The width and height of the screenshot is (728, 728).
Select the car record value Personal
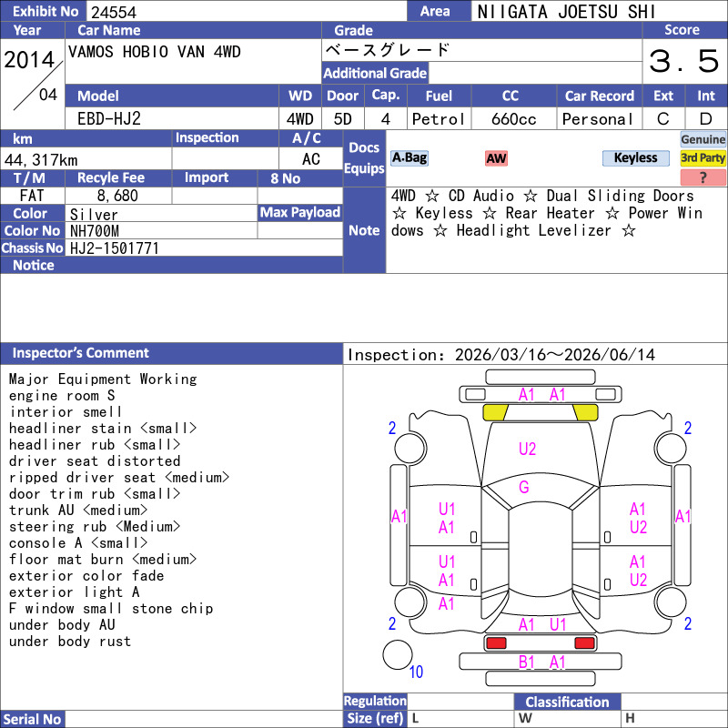pyautogui.click(x=597, y=119)
